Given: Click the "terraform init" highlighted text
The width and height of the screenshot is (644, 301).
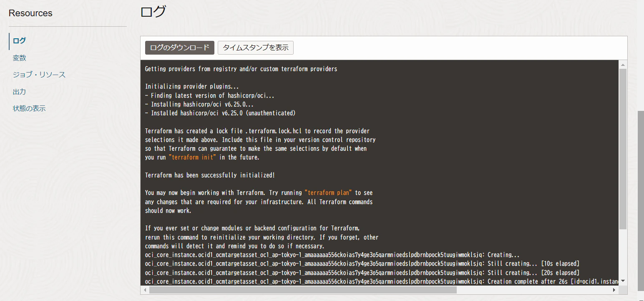Looking at the screenshot, I should pyautogui.click(x=192, y=158).
